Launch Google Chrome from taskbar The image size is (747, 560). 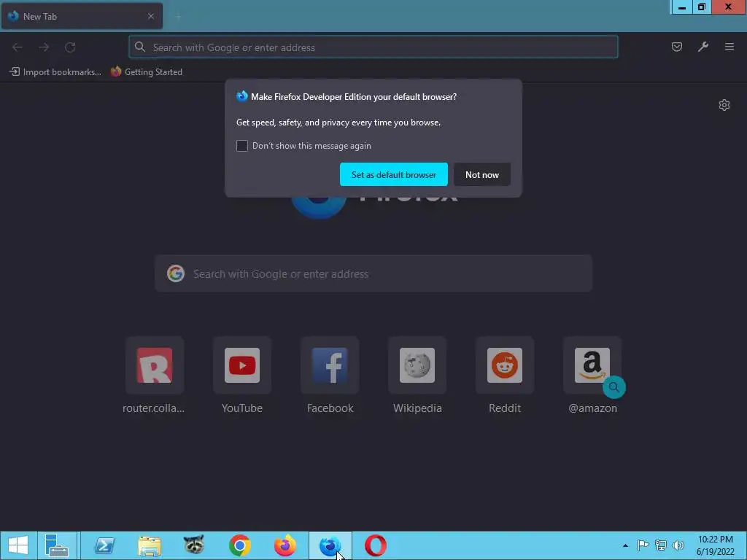click(x=239, y=545)
